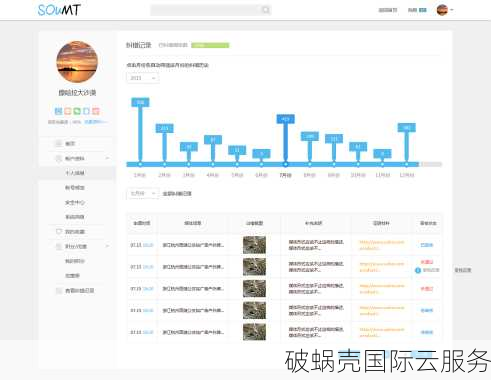Collapse the first sidebar section chevron
Screen dimensions: 491x380
(107, 158)
